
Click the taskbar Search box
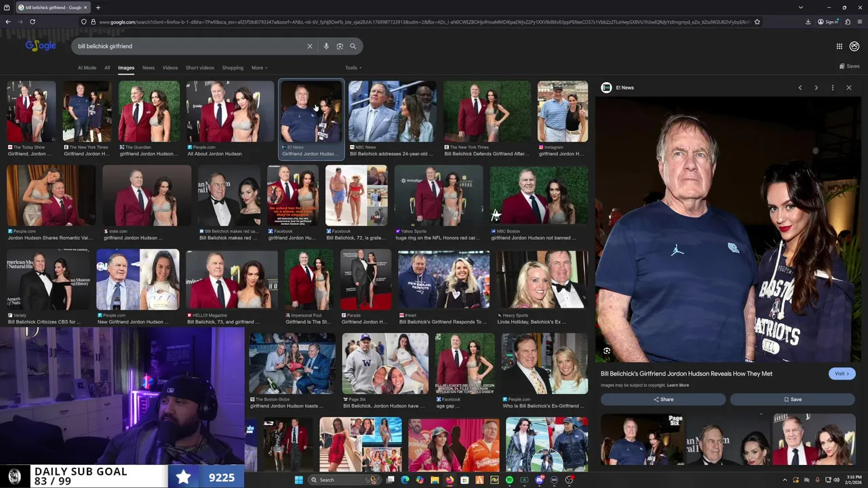(x=345, y=480)
